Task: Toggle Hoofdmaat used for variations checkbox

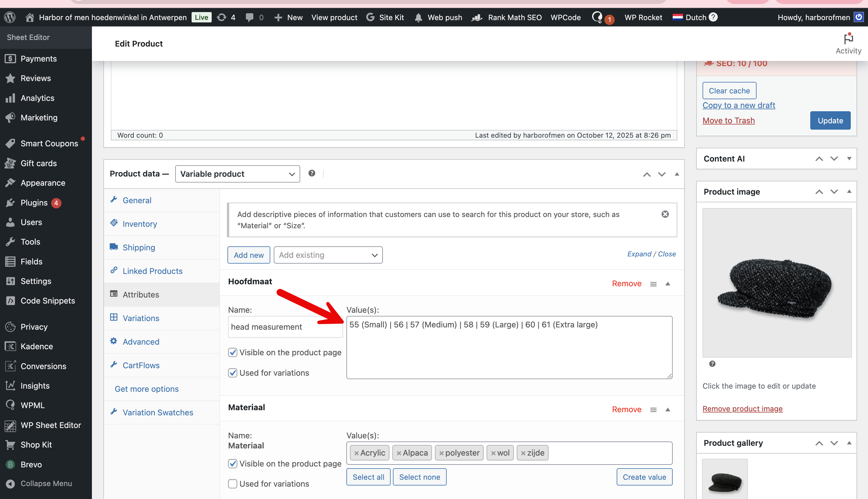Action: [x=232, y=373]
